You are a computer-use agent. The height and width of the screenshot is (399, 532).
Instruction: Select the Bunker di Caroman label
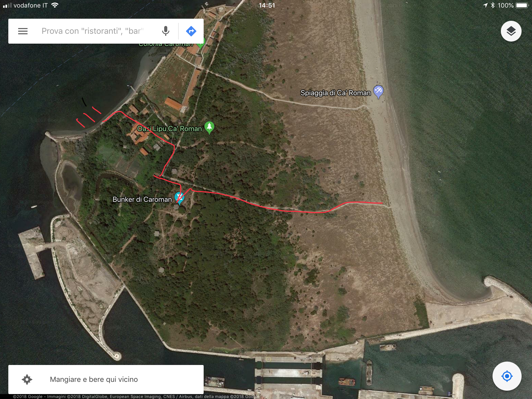(x=142, y=199)
